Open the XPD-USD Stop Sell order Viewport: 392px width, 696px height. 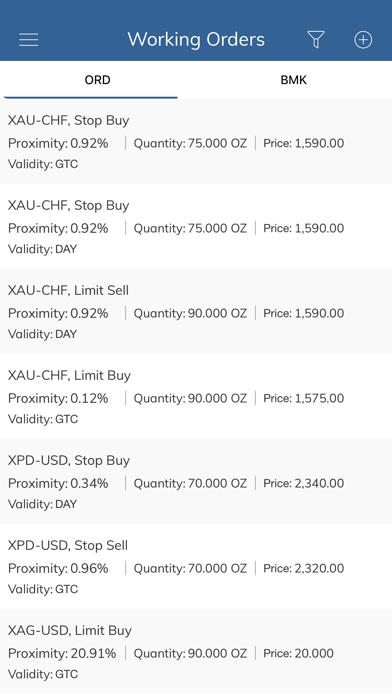pyautogui.click(x=196, y=566)
